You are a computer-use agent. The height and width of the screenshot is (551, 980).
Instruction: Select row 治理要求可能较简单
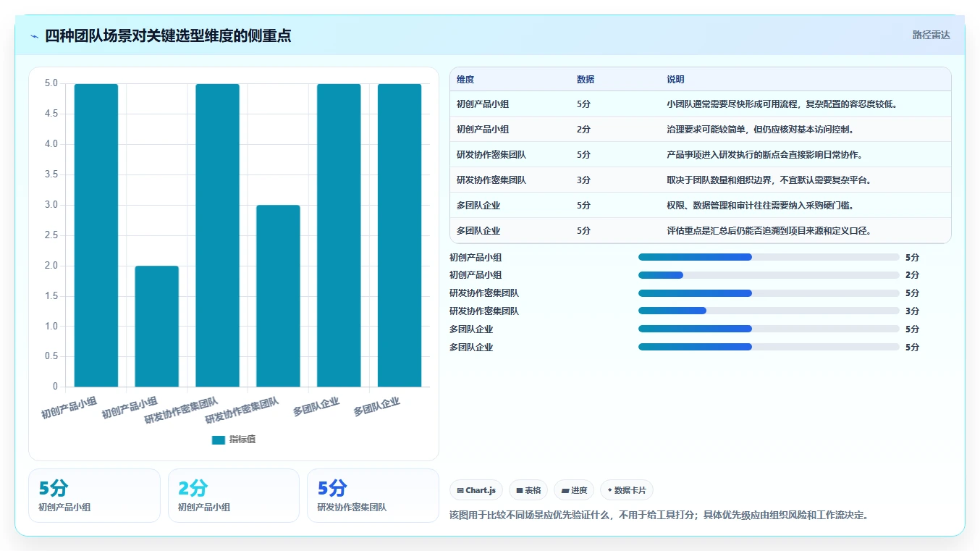click(x=701, y=129)
